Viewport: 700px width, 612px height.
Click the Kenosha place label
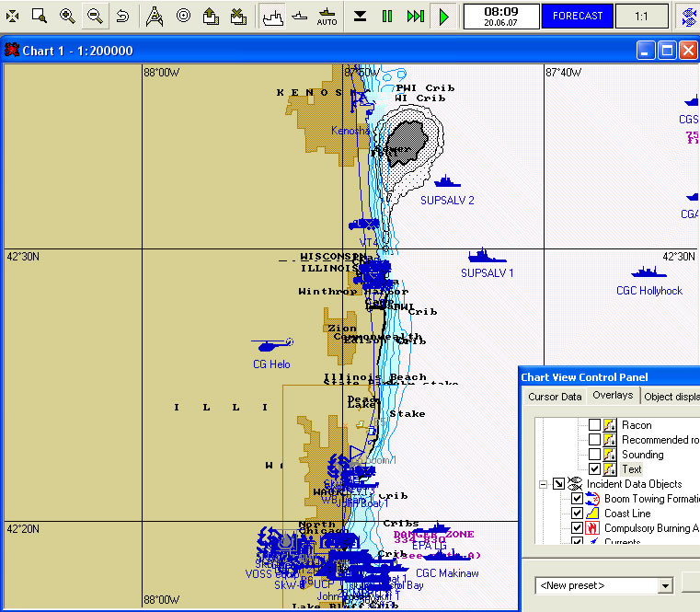350,131
